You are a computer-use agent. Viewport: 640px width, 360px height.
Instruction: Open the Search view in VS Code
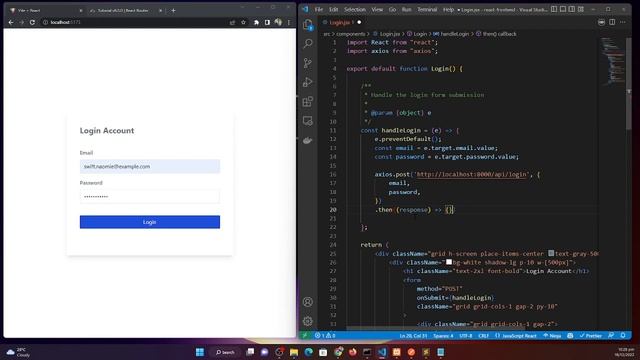coord(308,43)
